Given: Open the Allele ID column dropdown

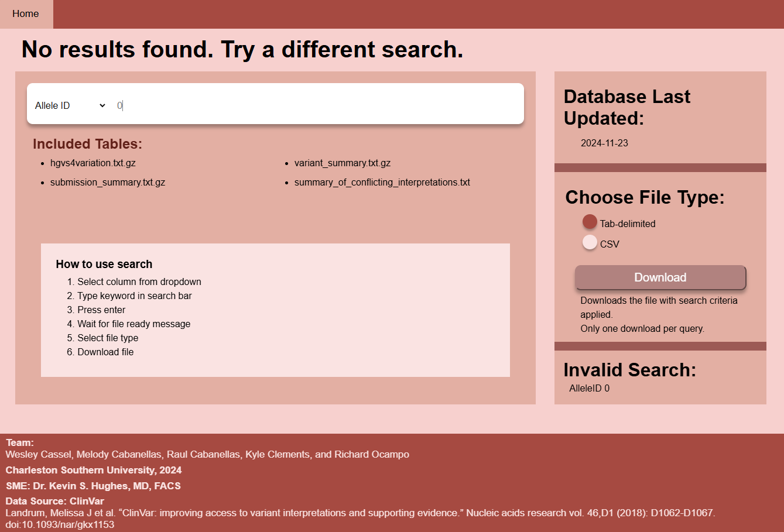Looking at the screenshot, I should 70,105.
